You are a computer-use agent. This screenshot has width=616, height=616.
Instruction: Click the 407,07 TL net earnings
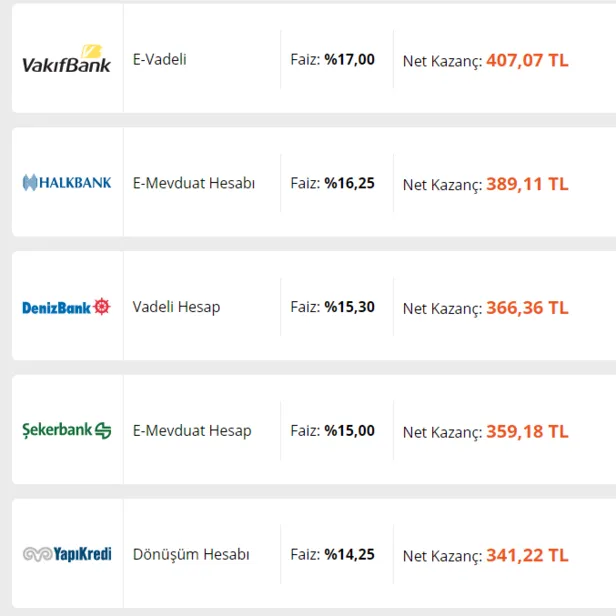pos(527,60)
